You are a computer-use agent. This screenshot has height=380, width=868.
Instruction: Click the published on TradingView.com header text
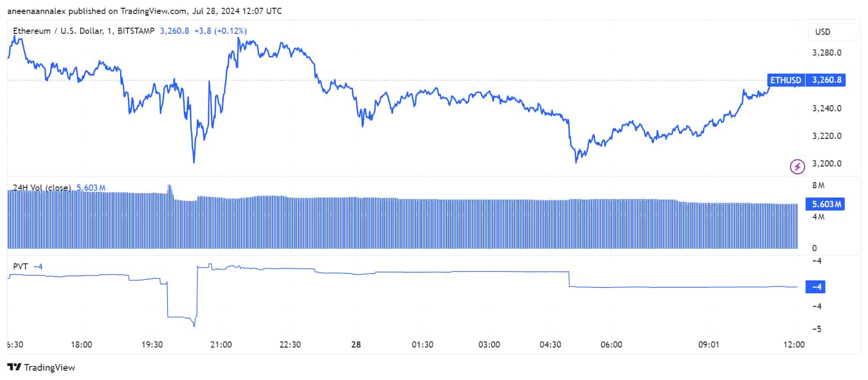(x=144, y=11)
